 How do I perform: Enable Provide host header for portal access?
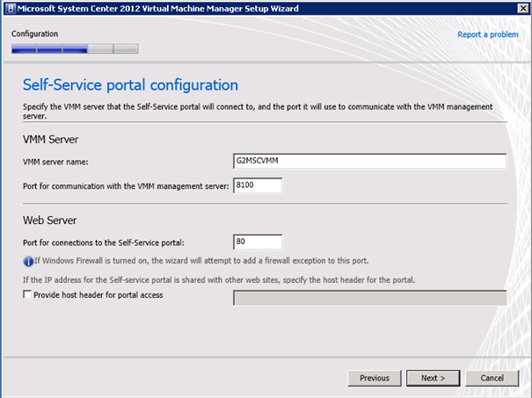(27, 294)
